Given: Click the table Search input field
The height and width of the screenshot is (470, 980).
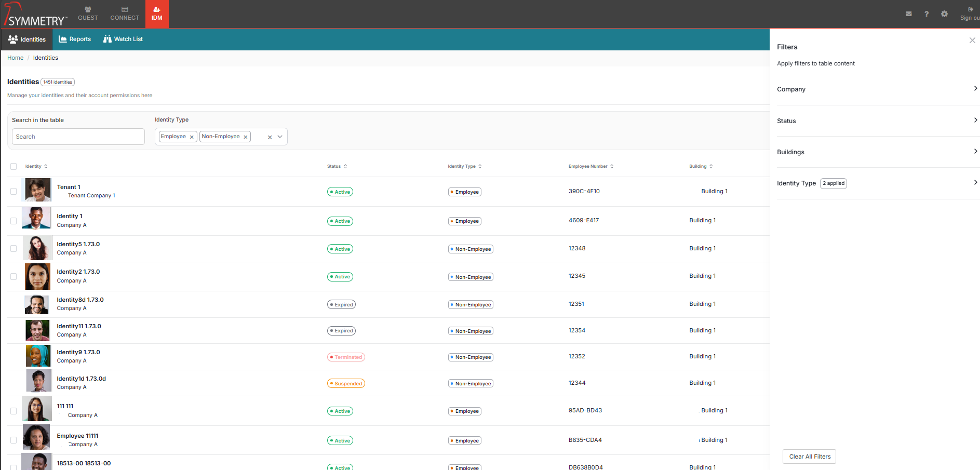Looking at the screenshot, I should pyautogui.click(x=78, y=137).
